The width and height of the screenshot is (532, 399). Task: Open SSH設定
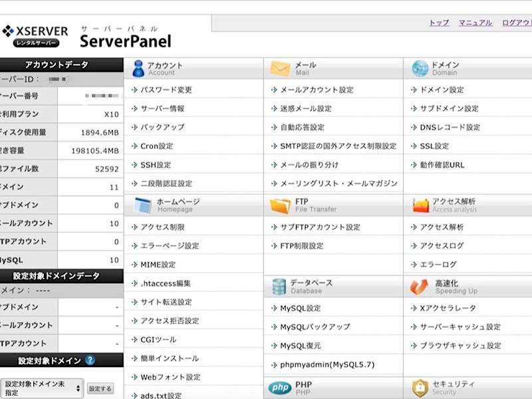(156, 165)
